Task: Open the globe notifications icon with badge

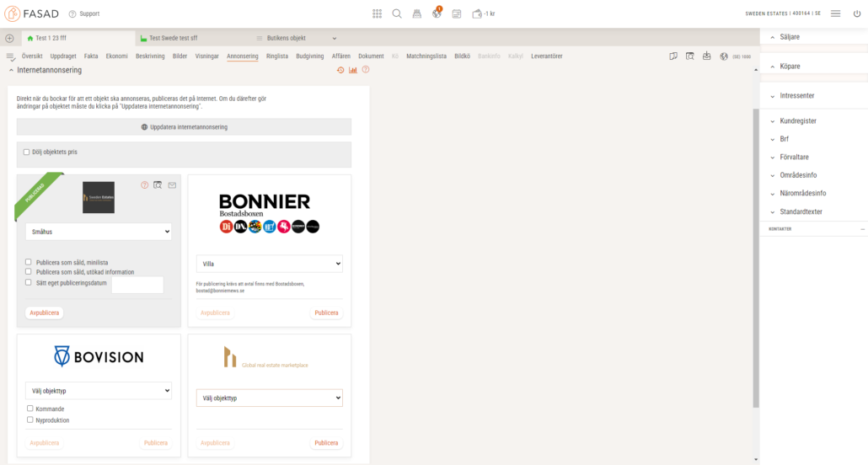Action: 437,13
